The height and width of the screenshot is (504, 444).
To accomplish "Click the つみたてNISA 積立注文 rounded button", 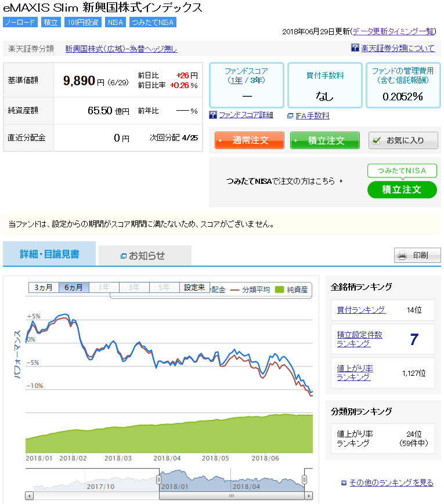I will click(402, 190).
